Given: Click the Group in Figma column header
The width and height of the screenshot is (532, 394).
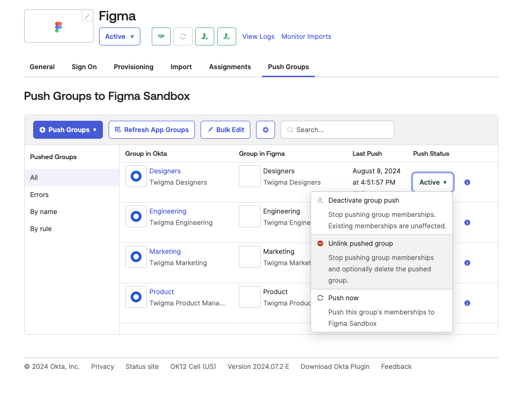Looking at the screenshot, I should click(x=262, y=153).
